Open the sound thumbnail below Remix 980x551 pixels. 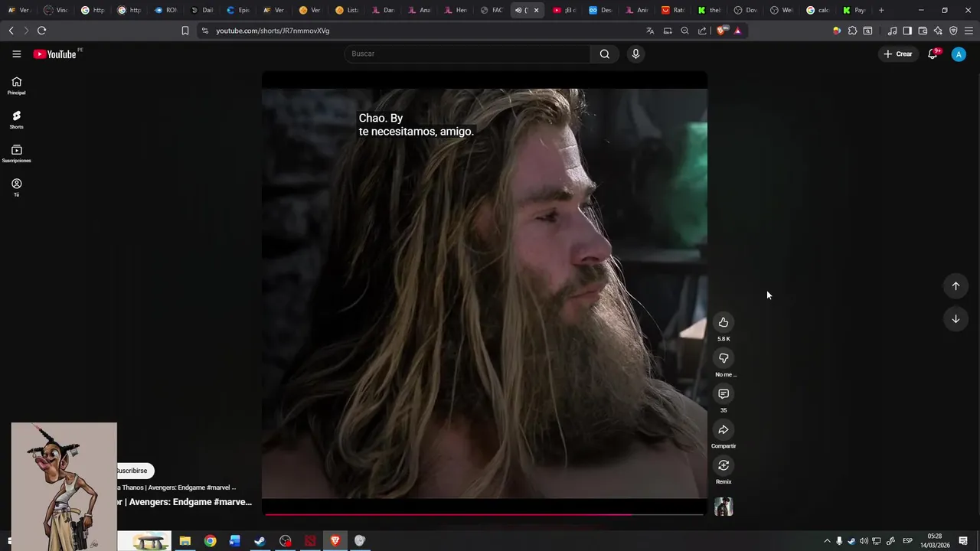pyautogui.click(x=724, y=507)
